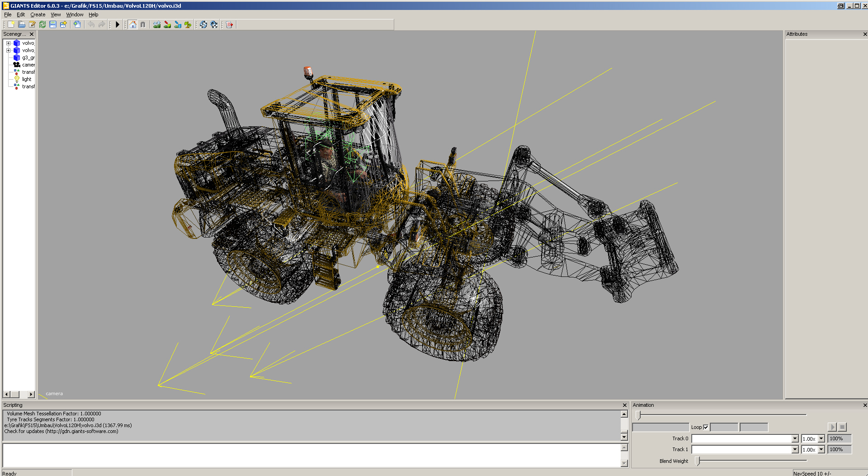Expand the second volvo node in scenegraph
Image resolution: width=868 pixels, height=476 pixels.
(x=8, y=51)
